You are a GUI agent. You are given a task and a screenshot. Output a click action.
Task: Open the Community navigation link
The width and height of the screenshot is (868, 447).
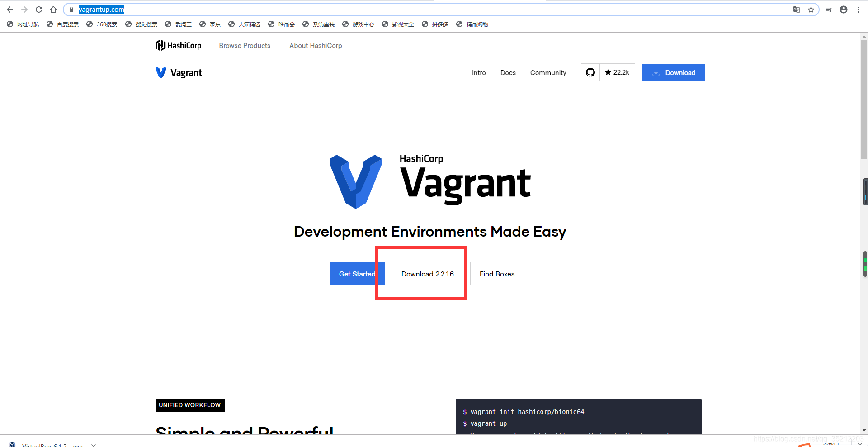tap(548, 73)
